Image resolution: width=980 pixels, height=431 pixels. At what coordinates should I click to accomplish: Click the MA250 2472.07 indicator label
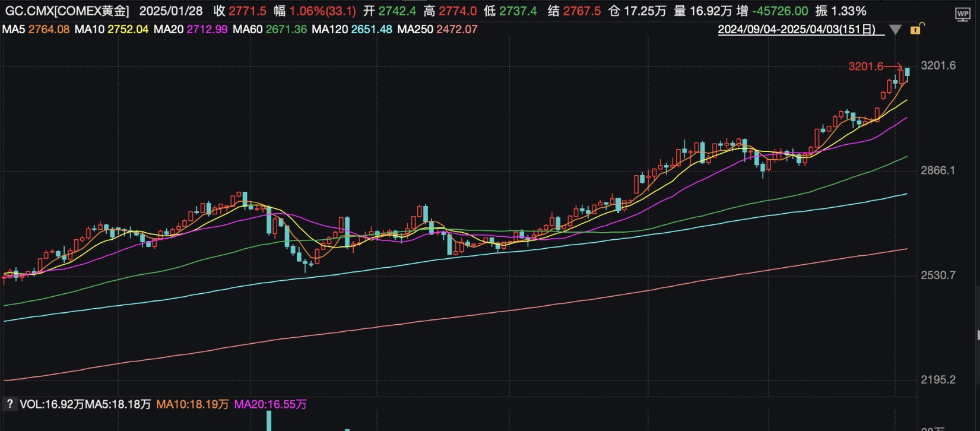tap(437, 29)
